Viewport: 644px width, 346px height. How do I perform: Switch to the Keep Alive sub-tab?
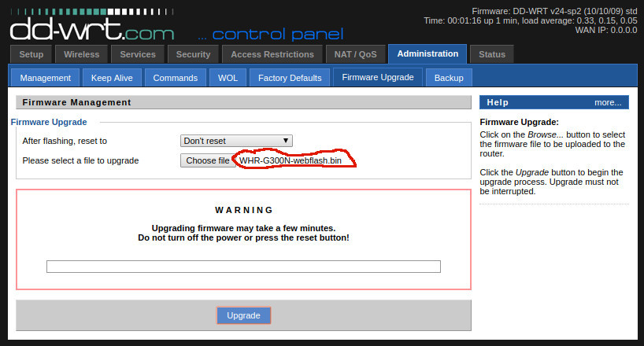click(x=112, y=78)
